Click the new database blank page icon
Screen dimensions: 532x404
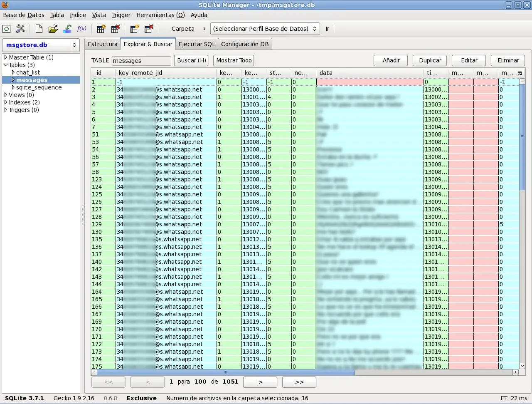[39, 29]
